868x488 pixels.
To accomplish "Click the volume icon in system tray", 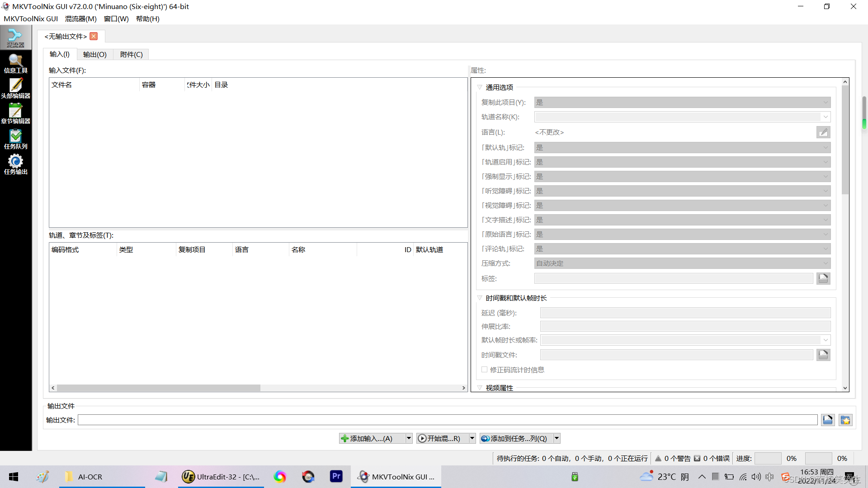I will pyautogui.click(x=756, y=477).
